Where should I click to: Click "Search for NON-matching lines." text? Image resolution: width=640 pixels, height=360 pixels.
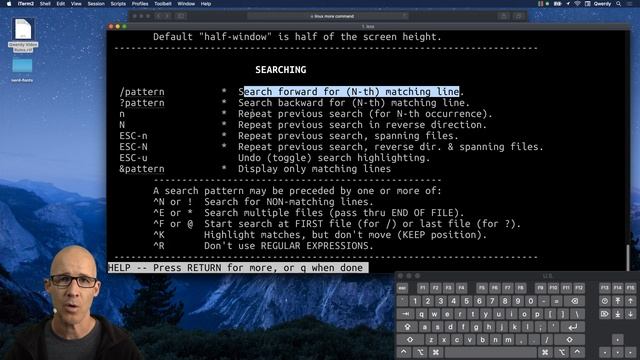coord(289,202)
